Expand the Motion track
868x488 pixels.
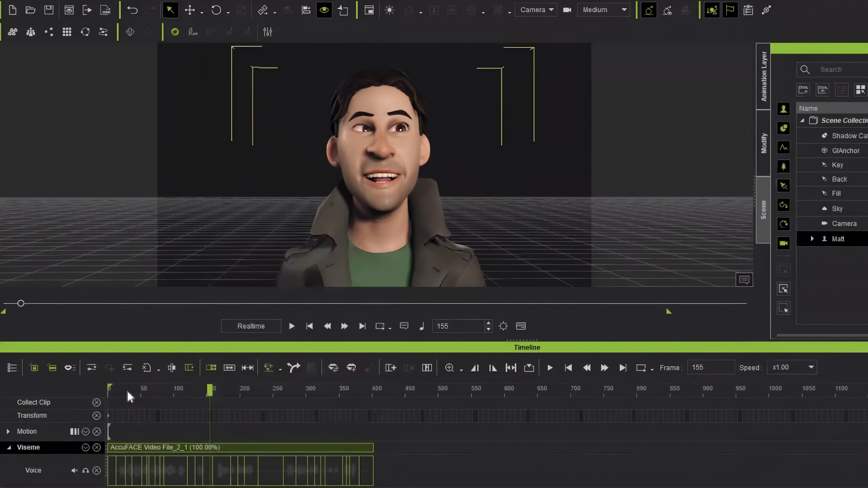tap(8, 432)
